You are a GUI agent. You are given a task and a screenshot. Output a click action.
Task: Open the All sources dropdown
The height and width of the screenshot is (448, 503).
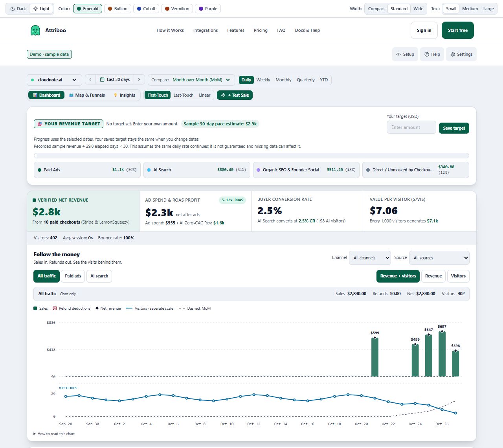439,258
